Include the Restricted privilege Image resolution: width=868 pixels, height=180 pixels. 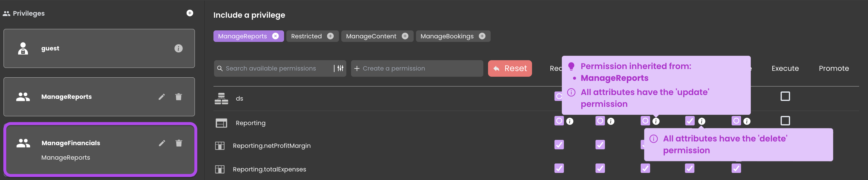(x=331, y=36)
